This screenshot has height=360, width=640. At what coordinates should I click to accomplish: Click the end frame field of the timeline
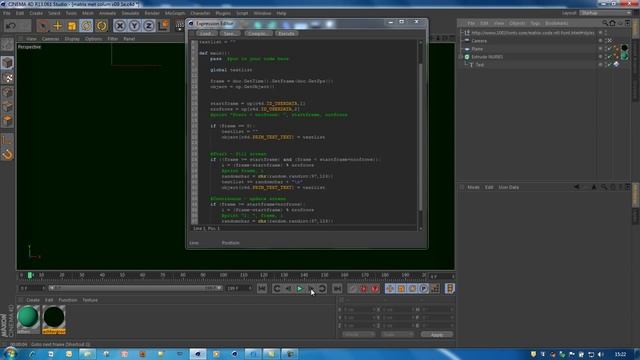pos(238,288)
